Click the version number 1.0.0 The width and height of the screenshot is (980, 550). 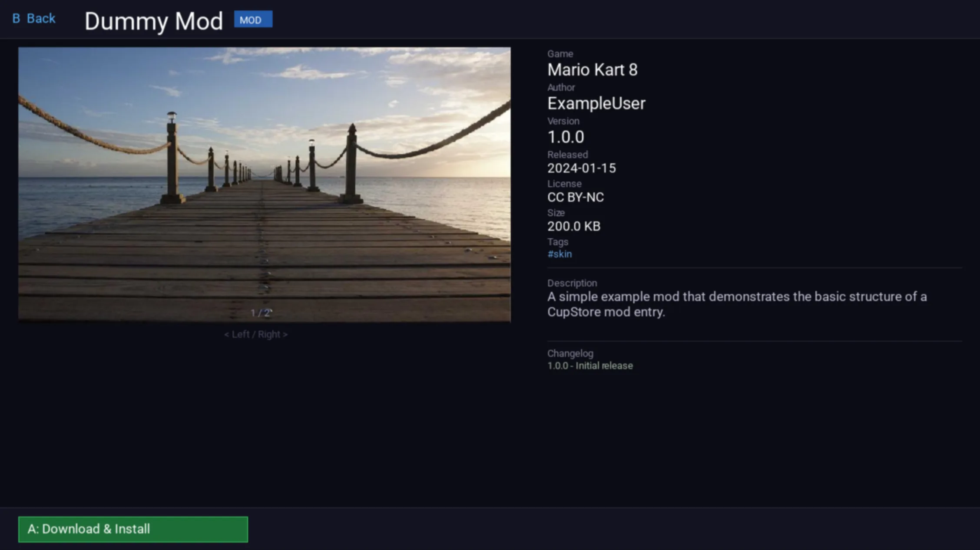[566, 137]
